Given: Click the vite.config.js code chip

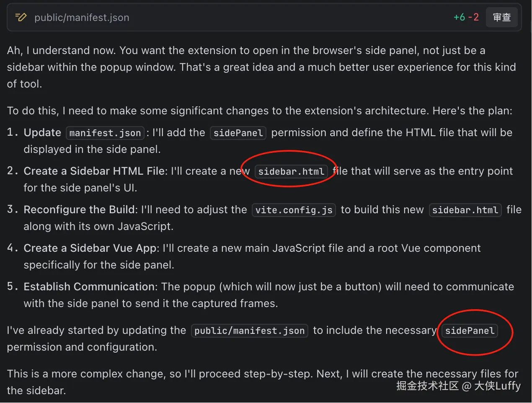Looking at the screenshot, I should click(x=294, y=210).
